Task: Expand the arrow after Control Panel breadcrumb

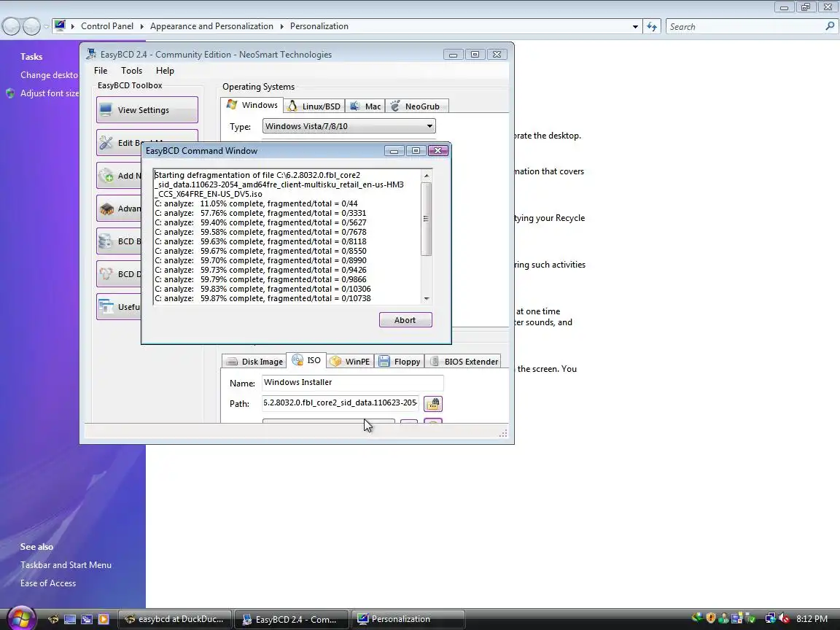Action: [142, 26]
